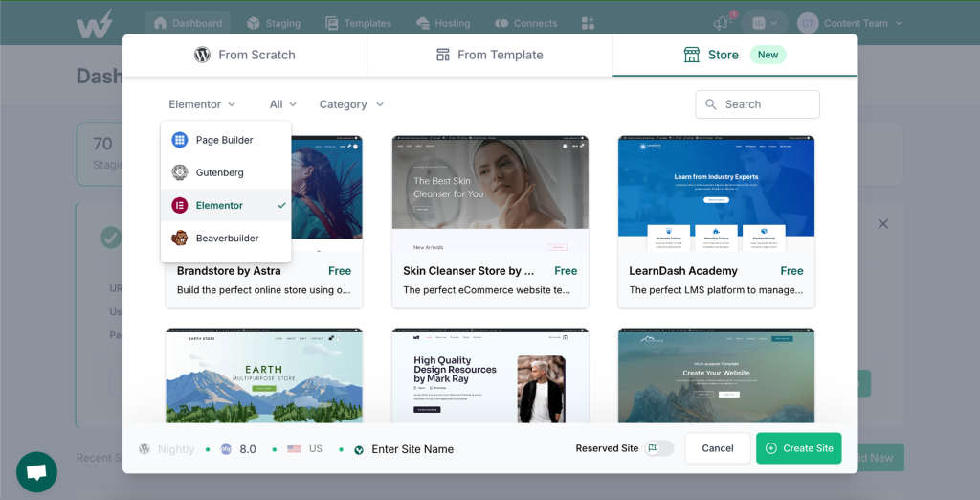Switch to the From Template tab
This screenshot has height=500, width=980.
tap(489, 55)
